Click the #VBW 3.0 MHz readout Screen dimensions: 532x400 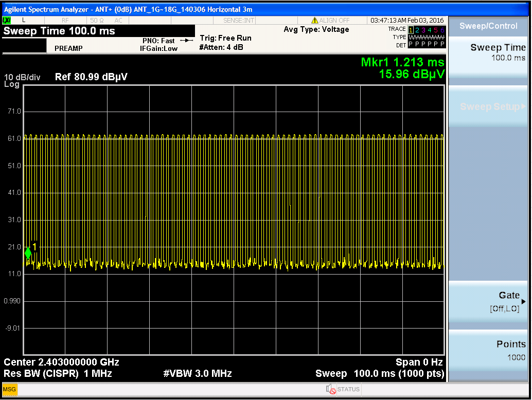pyautogui.click(x=198, y=374)
